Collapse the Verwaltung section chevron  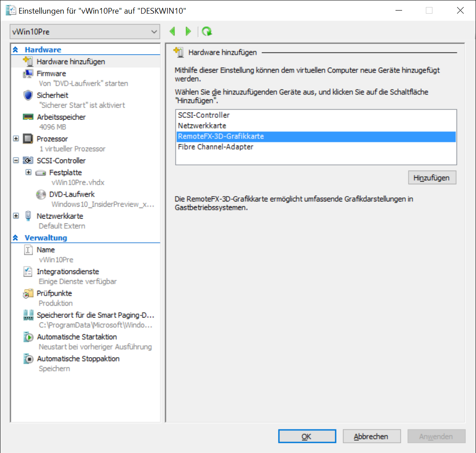(x=15, y=237)
